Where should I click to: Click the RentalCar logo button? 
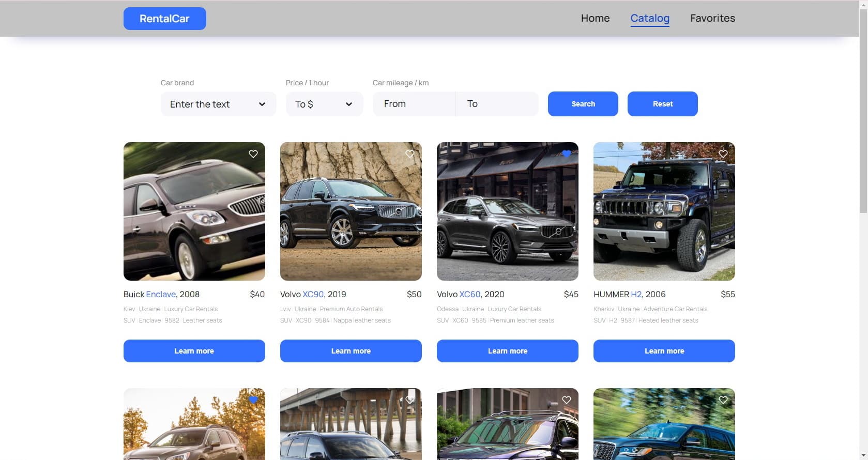(164, 19)
